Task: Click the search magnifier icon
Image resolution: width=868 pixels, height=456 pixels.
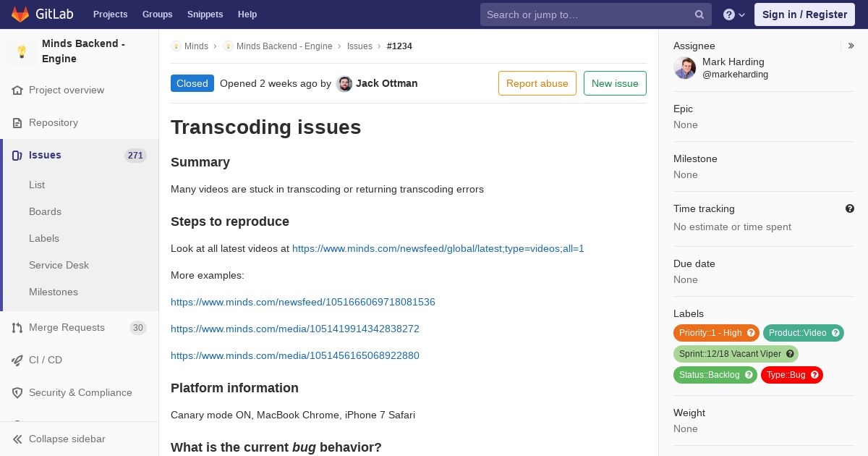Action: [x=699, y=14]
